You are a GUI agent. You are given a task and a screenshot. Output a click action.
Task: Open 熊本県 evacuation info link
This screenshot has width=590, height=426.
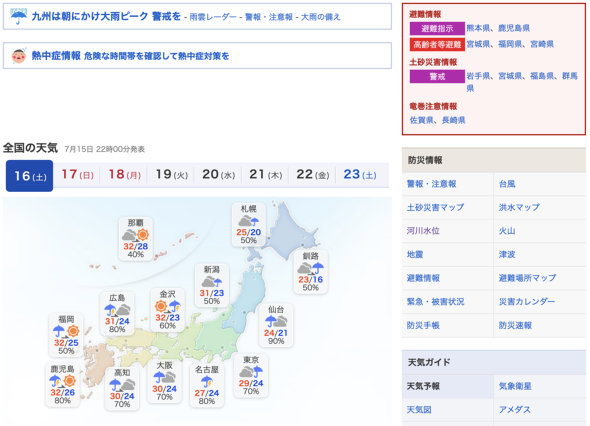pos(478,28)
